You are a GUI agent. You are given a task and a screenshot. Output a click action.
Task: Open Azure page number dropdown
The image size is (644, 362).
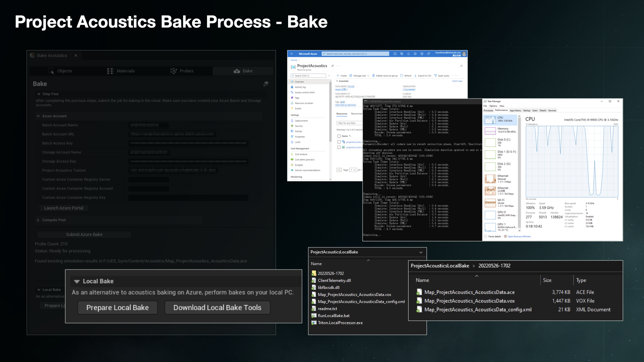point(353,170)
